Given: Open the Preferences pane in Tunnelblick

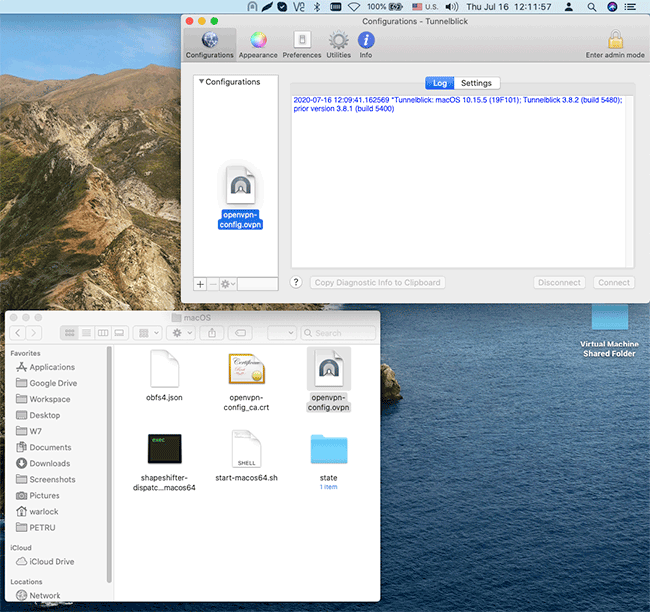Looking at the screenshot, I should click(x=302, y=45).
